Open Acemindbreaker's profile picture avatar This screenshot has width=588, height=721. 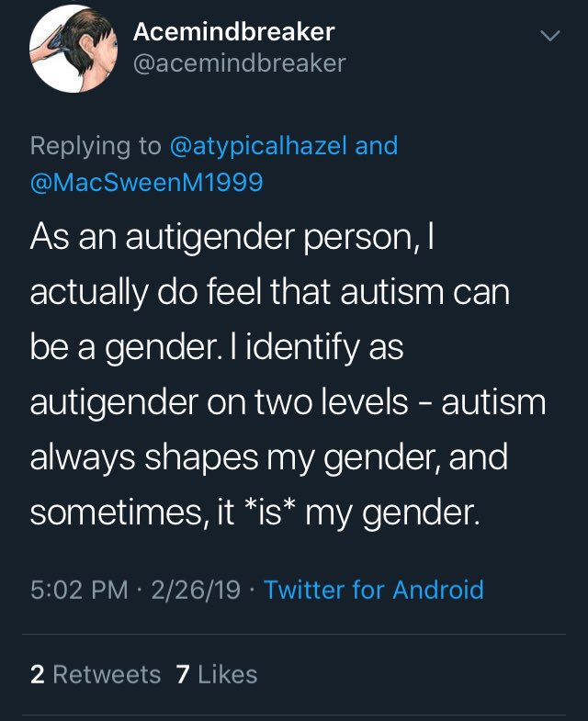(73, 49)
